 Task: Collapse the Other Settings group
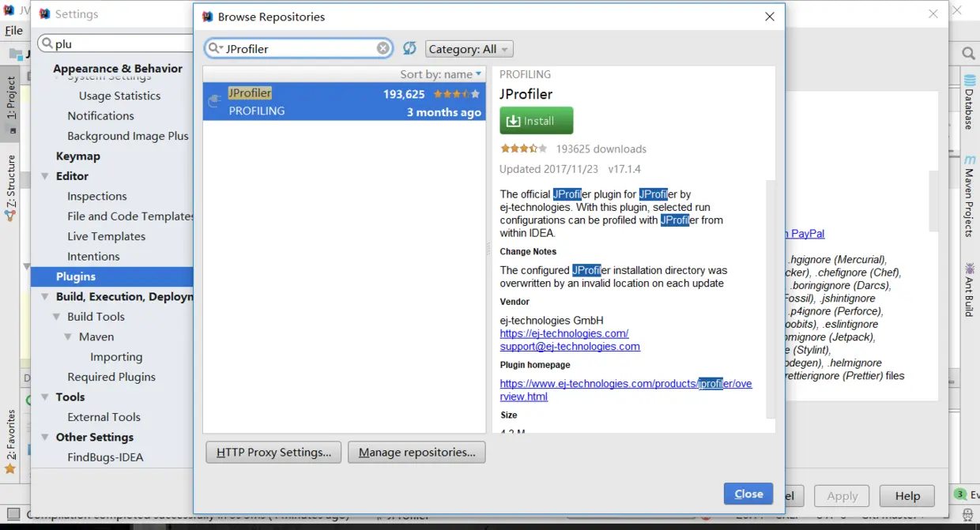tap(45, 438)
